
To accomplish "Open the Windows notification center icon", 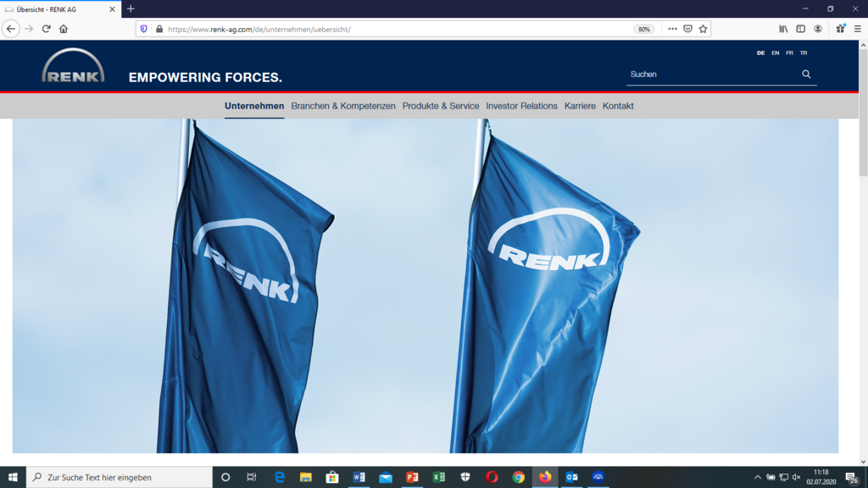I will click(x=853, y=477).
